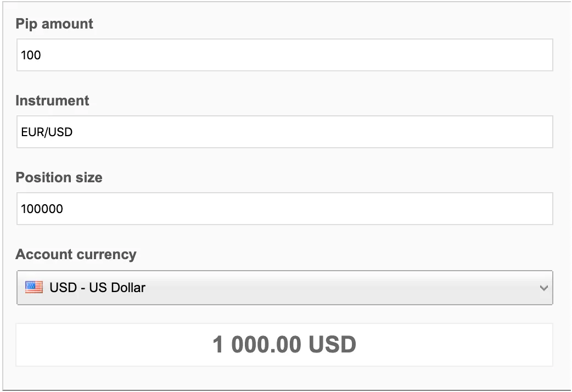
Task: Click the Instrument label
Action: click(52, 100)
